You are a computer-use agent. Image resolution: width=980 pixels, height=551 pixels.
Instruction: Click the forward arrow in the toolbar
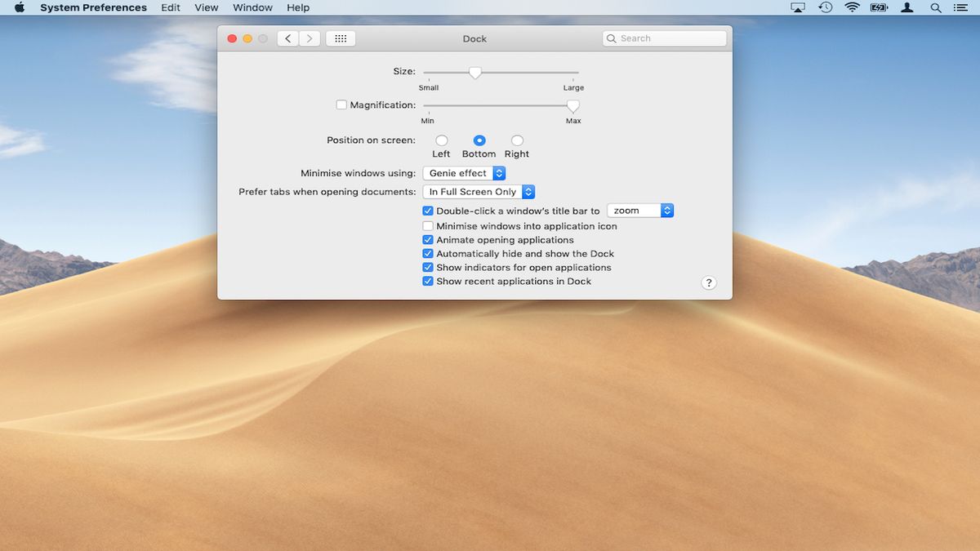coord(310,38)
